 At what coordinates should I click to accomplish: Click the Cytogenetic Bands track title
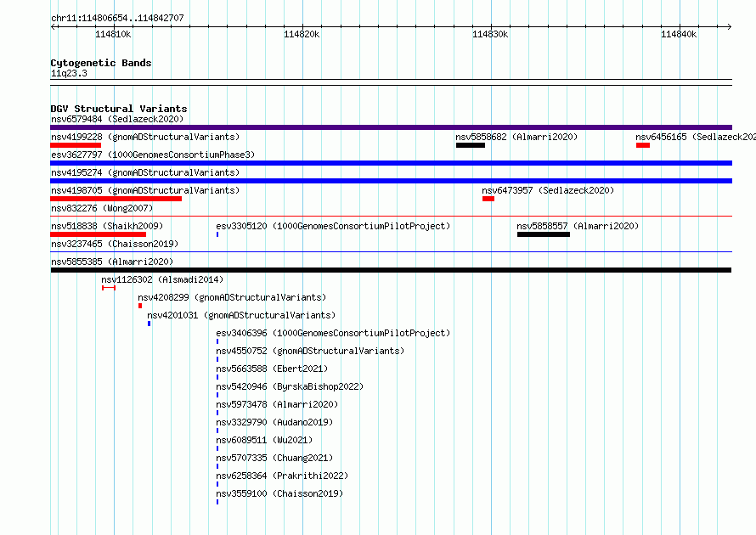pyautogui.click(x=101, y=63)
